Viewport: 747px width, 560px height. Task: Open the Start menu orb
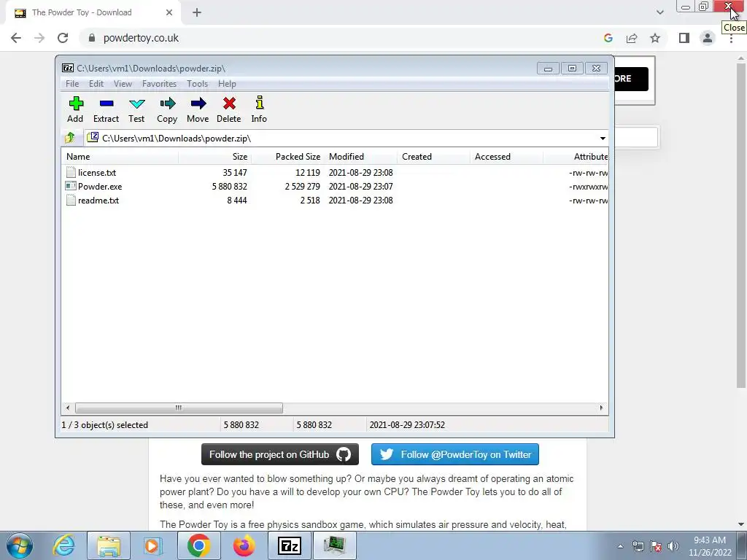20,545
